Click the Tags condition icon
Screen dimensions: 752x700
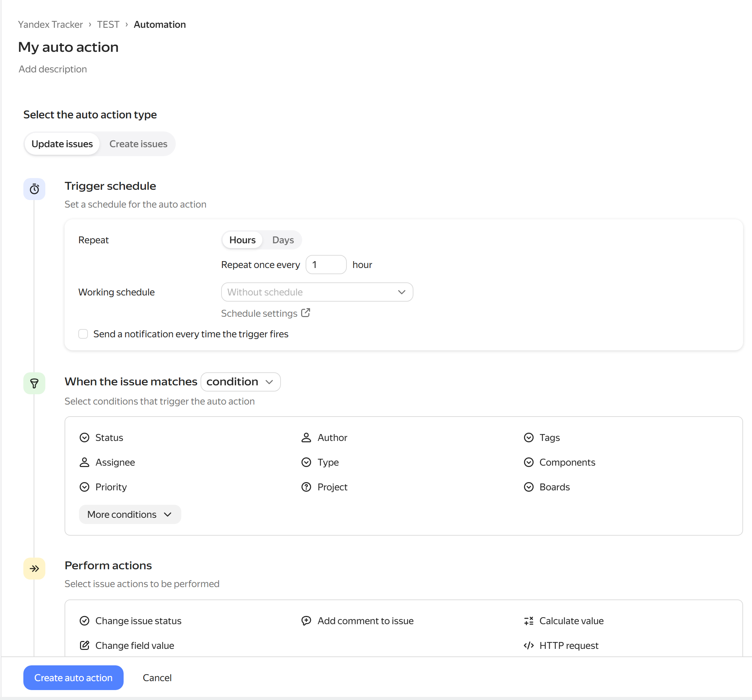[528, 438]
